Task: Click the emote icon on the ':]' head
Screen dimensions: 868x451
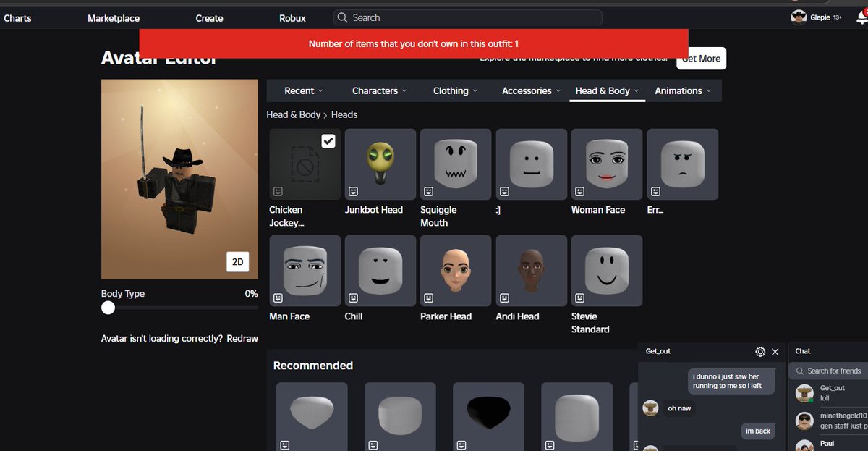Action: [x=505, y=191]
